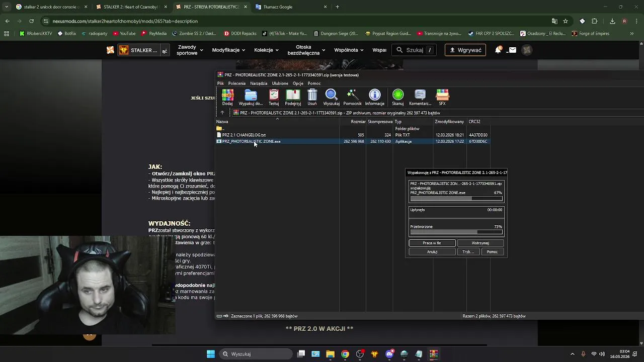Click the Przetworzone total progress bar
Viewport: 644px width, 362px height.
[x=456, y=232]
